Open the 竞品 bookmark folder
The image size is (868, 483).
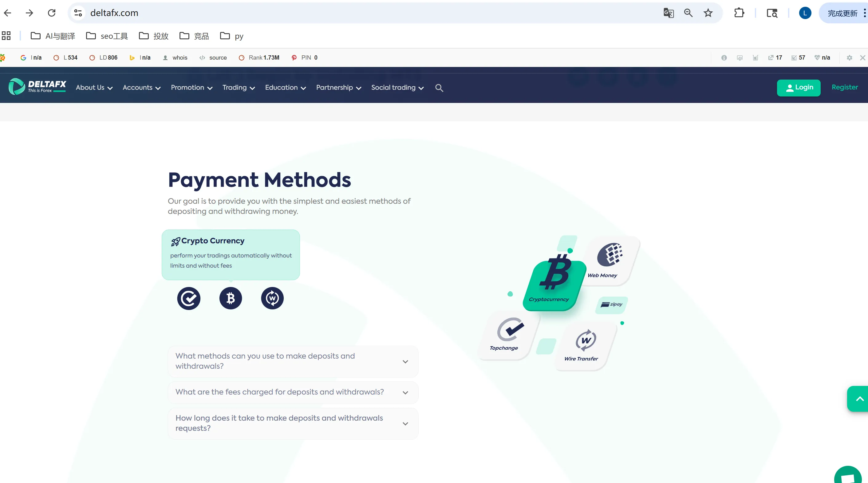[194, 36]
